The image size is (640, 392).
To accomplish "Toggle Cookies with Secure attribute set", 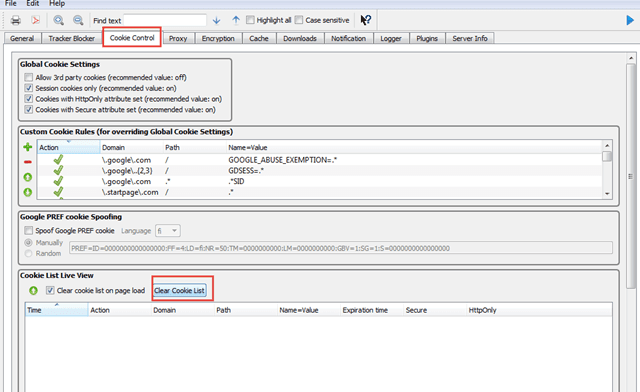I will pyautogui.click(x=28, y=109).
